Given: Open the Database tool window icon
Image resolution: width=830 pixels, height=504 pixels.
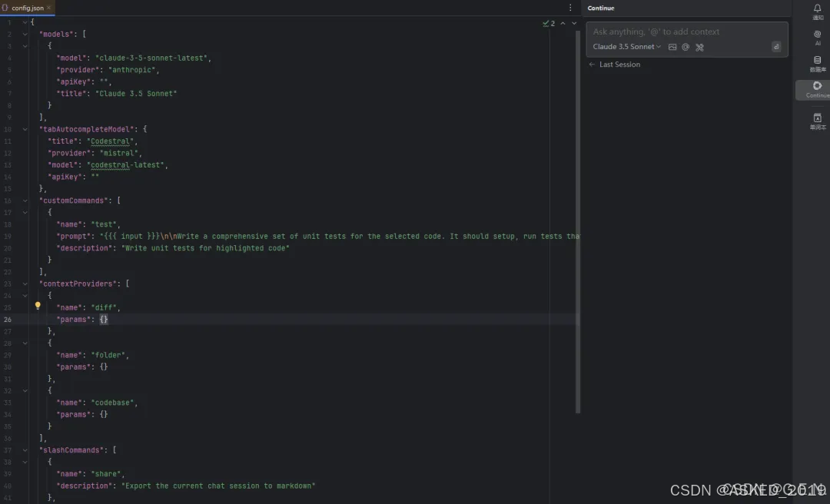Looking at the screenshot, I should click(817, 61).
